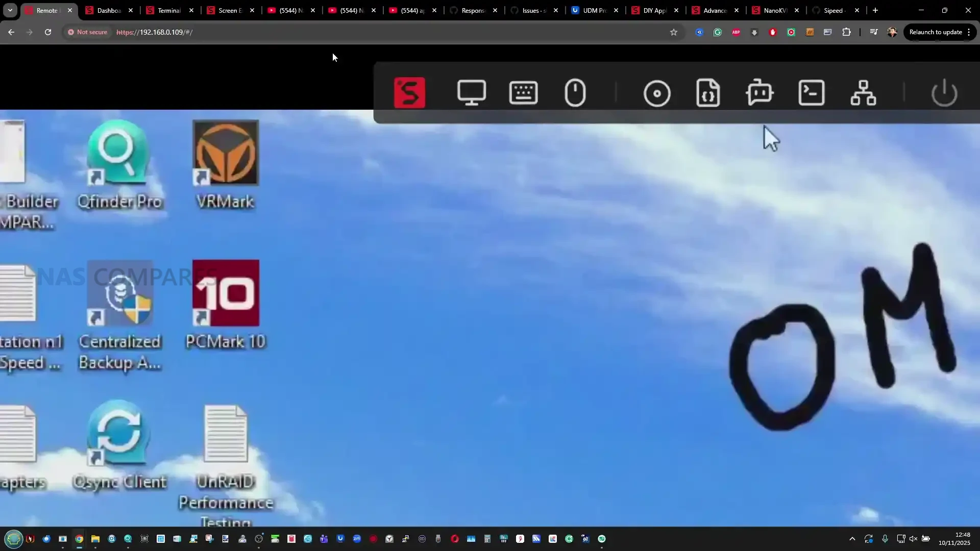Click the Not secure site info button
The height and width of the screenshot is (551, 980).
click(87, 32)
